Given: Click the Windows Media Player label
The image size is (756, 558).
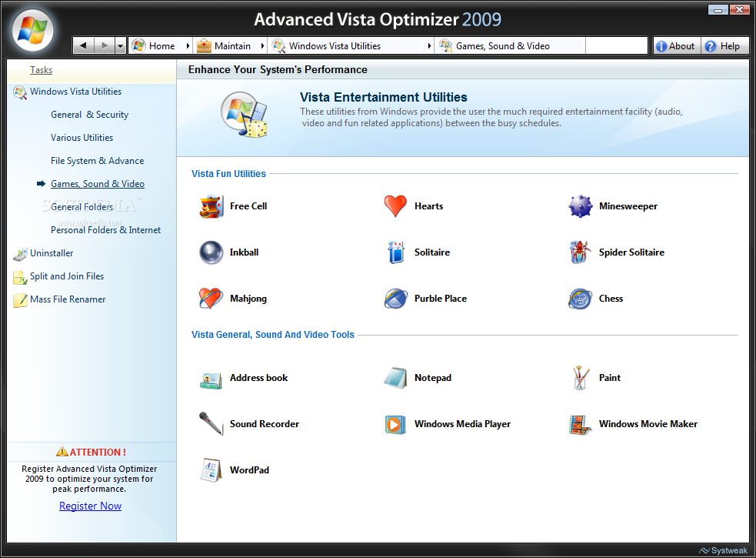Looking at the screenshot, I should [462, 424].
